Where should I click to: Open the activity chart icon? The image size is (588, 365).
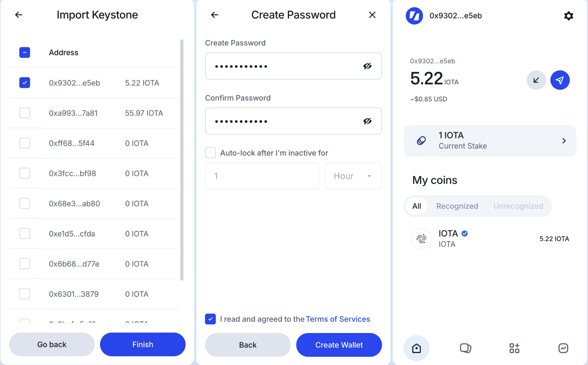pos(563,348)
